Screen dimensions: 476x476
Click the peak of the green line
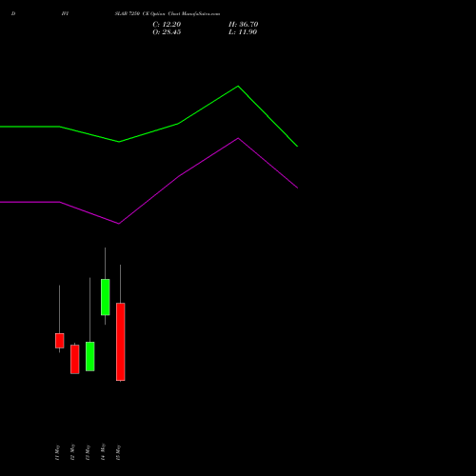(x=238, y=86)
